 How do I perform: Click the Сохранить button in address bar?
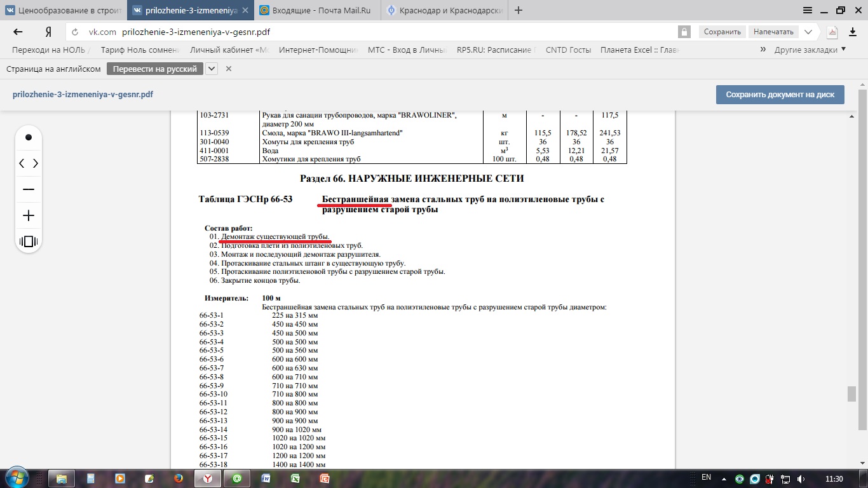(x=722, y=32)
